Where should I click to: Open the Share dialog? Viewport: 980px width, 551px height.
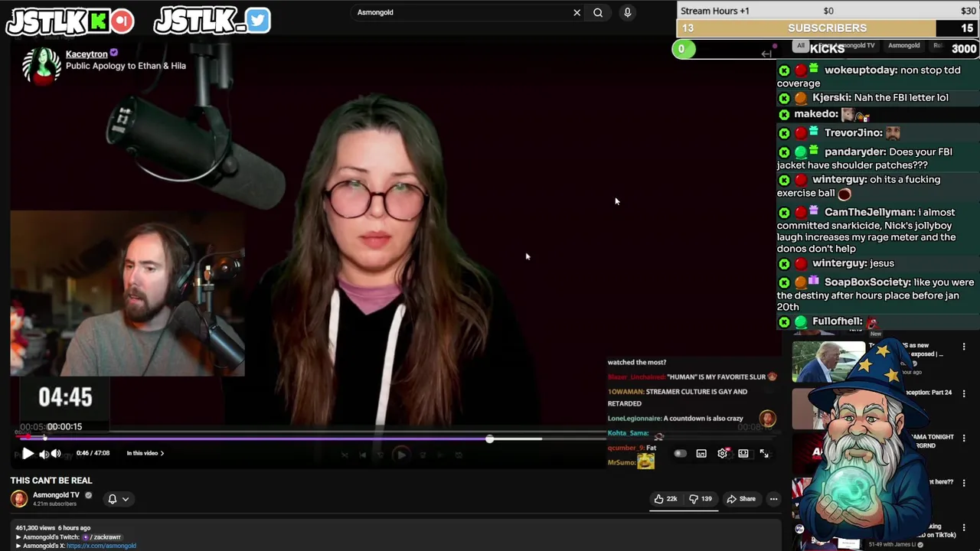tap(741, 499)
